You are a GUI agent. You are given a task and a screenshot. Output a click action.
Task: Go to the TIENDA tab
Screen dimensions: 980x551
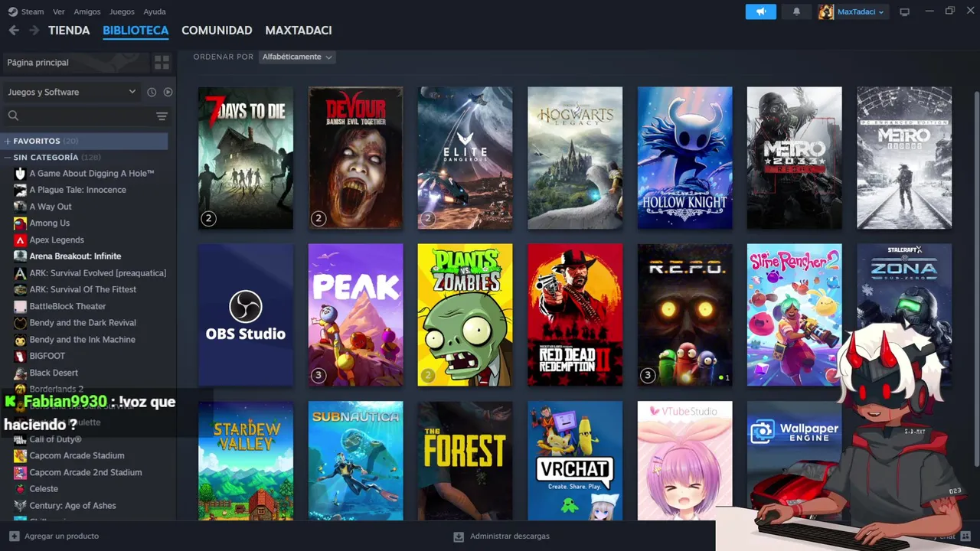click(69, 31)
